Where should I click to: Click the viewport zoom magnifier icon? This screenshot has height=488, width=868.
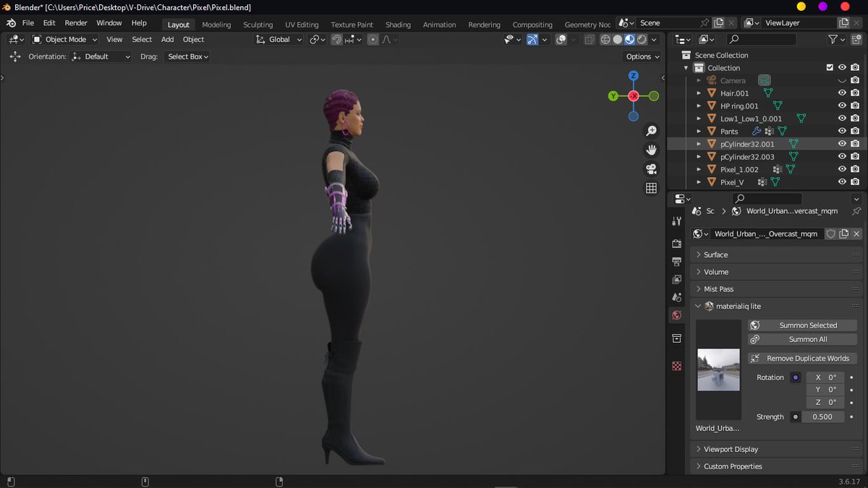pyautogui.click(x=651, y=131)
